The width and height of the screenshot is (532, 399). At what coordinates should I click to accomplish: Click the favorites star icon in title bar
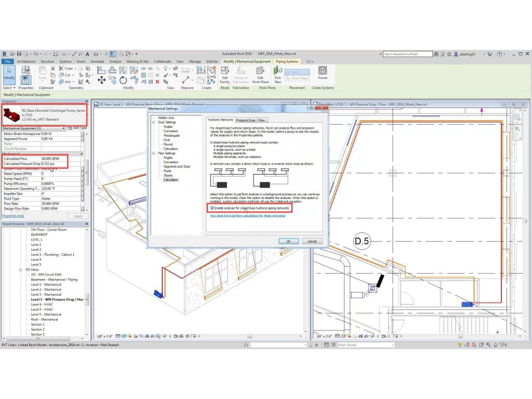pyautogui.click(x=449, y=54)
